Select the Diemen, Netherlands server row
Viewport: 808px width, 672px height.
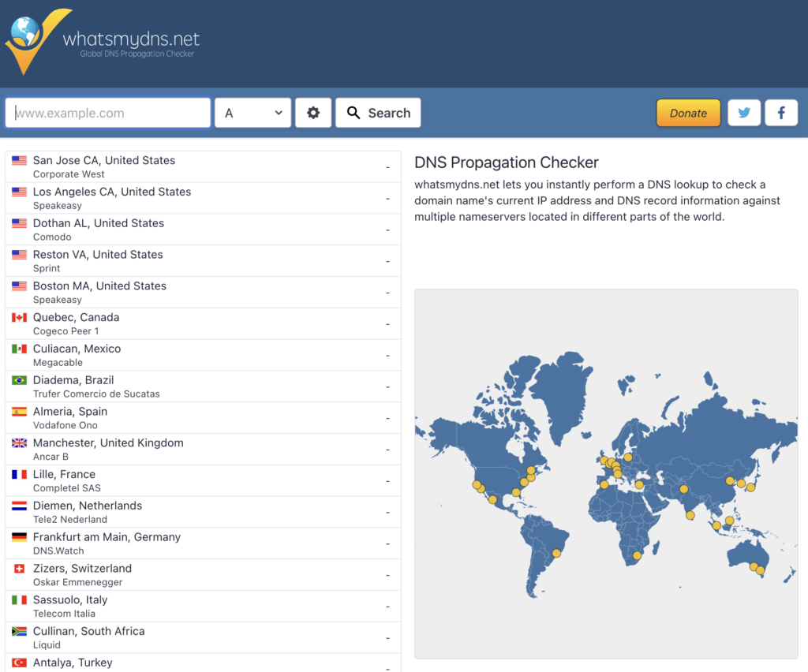[203, 512]
